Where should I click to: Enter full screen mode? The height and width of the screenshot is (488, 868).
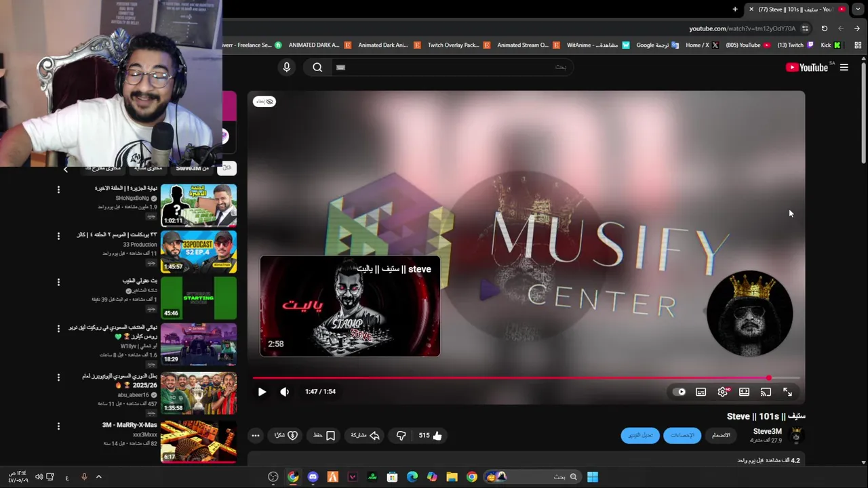pos(788,392)
